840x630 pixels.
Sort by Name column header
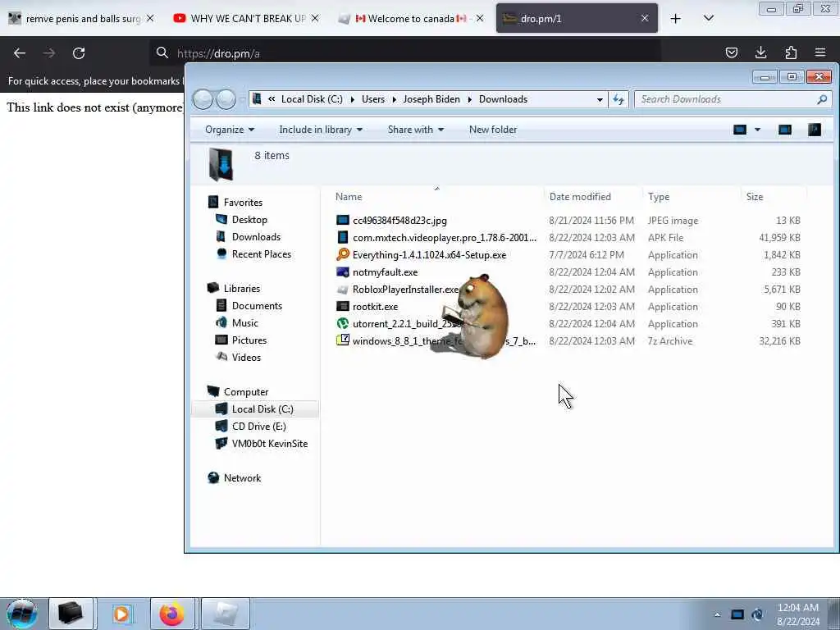click(437, 197)
